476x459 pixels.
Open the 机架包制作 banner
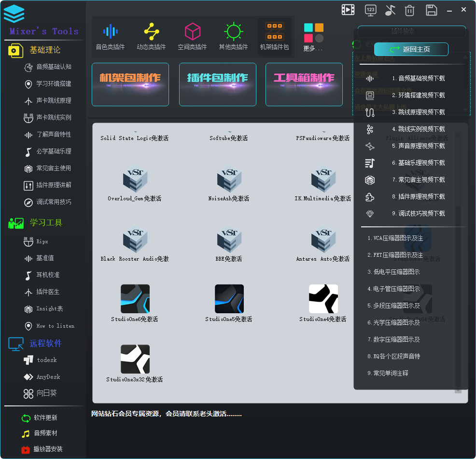(x=130, y=84)
